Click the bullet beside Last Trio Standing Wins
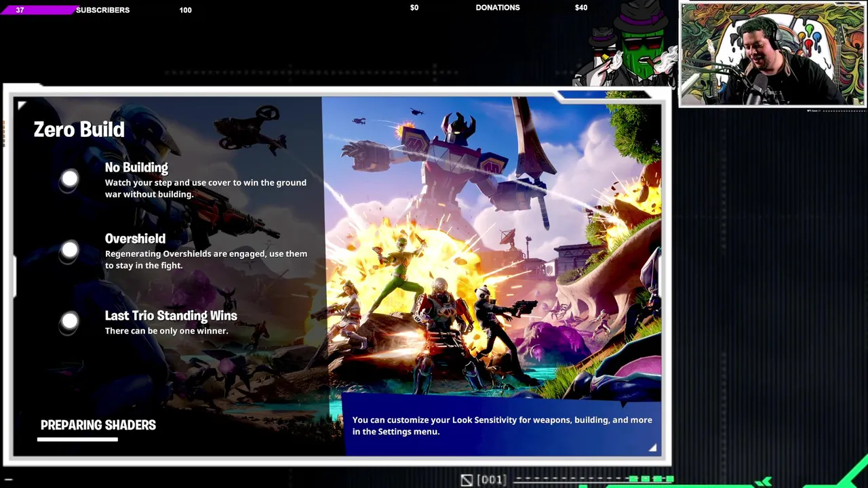This screenshot has width=868, height=488. [x=69, y=321]
